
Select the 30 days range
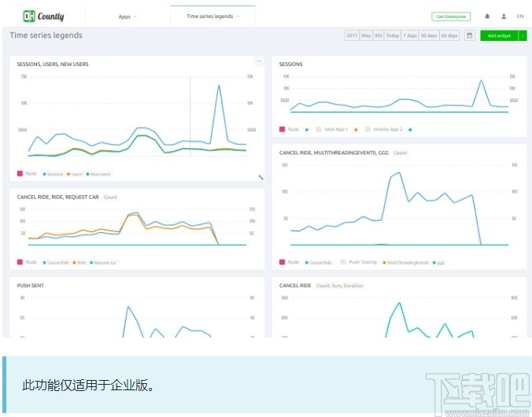point(429,35)
